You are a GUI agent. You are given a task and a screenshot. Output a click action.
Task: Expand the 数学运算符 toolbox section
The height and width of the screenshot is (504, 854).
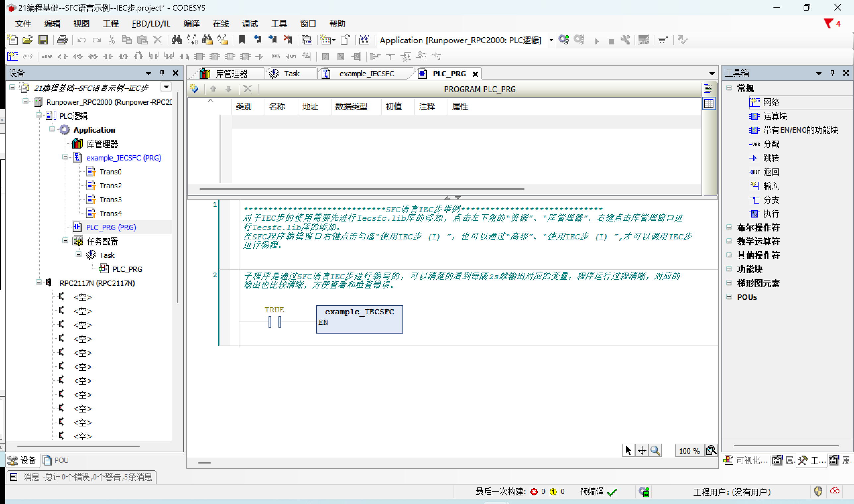tap(729, 241)
